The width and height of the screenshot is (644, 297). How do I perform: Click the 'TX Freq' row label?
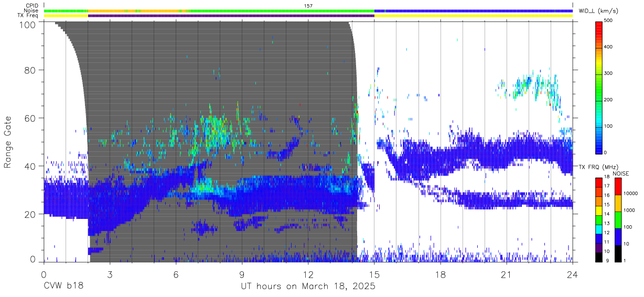(28, 16)
